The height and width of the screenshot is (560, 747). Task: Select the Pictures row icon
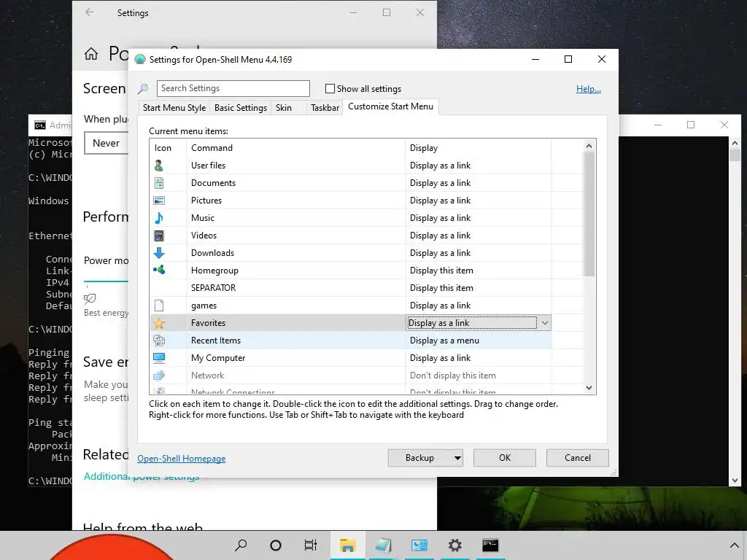point(159,201)
